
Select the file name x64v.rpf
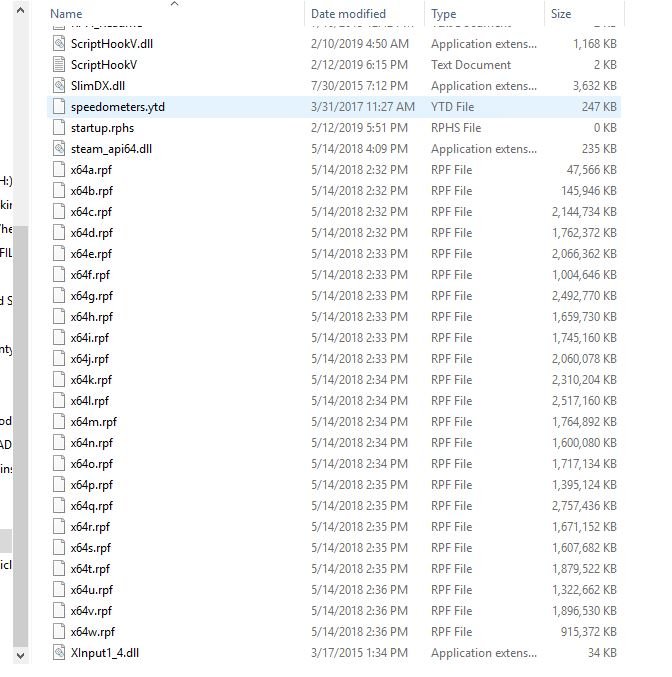point(91,611)
